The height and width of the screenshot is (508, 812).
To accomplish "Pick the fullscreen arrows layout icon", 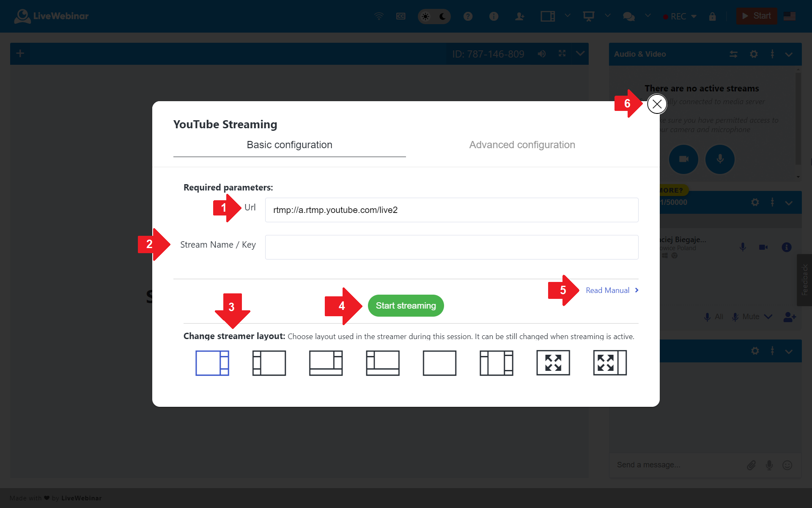I will coord(553,363).
